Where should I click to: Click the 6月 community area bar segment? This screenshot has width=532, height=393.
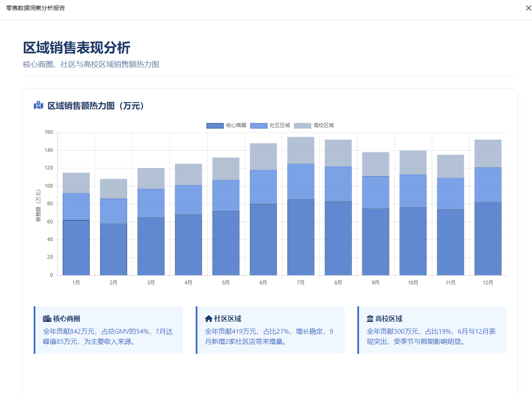click(x=263, y=187)
